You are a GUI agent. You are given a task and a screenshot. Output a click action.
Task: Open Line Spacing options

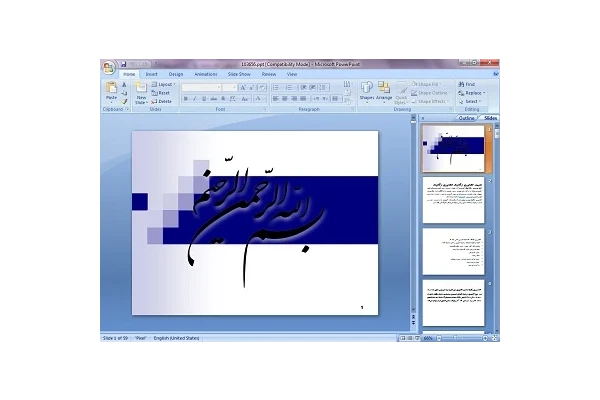pos(324,88)
